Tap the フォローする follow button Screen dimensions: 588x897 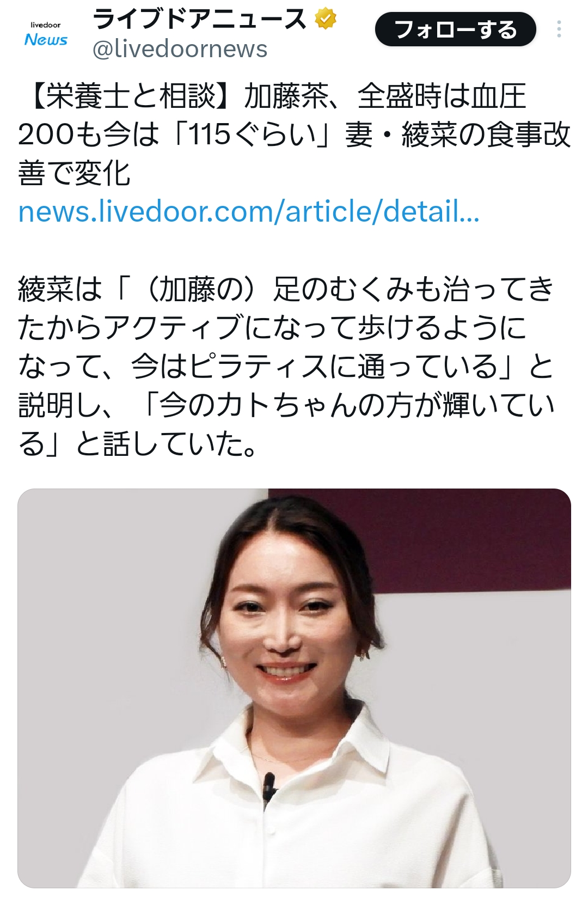coord(455,29)
